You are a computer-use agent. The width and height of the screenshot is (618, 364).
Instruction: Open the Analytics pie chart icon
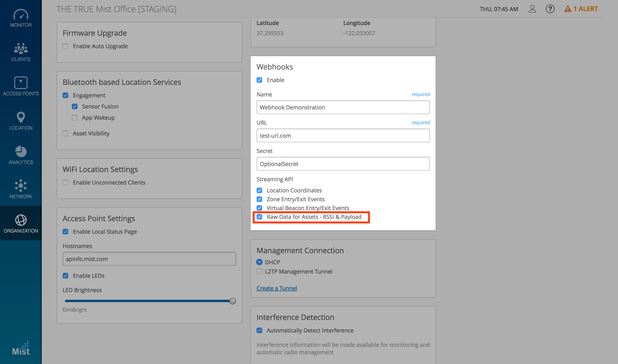click(x=21, y=151)
